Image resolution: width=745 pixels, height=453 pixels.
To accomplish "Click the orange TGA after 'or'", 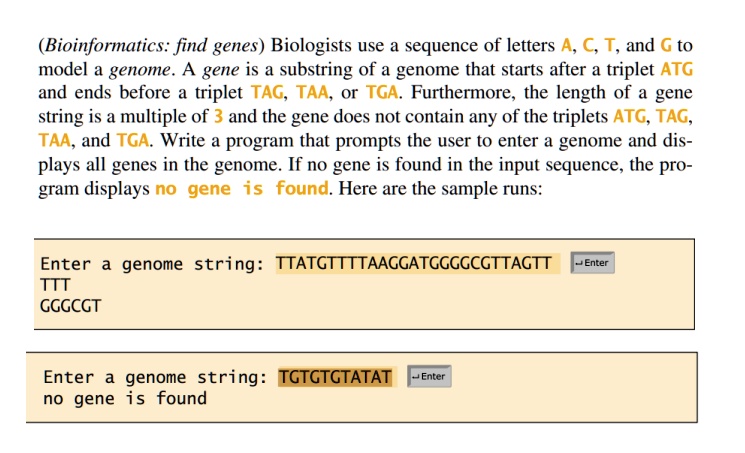I will (x=382, y=93).
